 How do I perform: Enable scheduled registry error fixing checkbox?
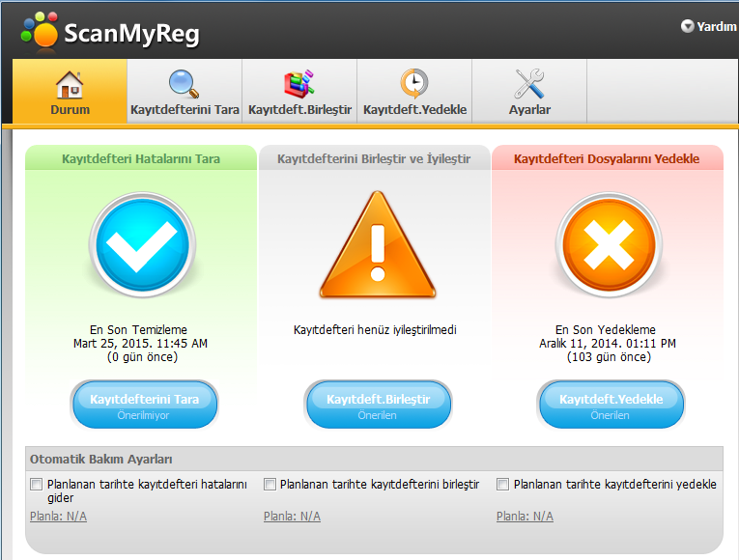37,485
